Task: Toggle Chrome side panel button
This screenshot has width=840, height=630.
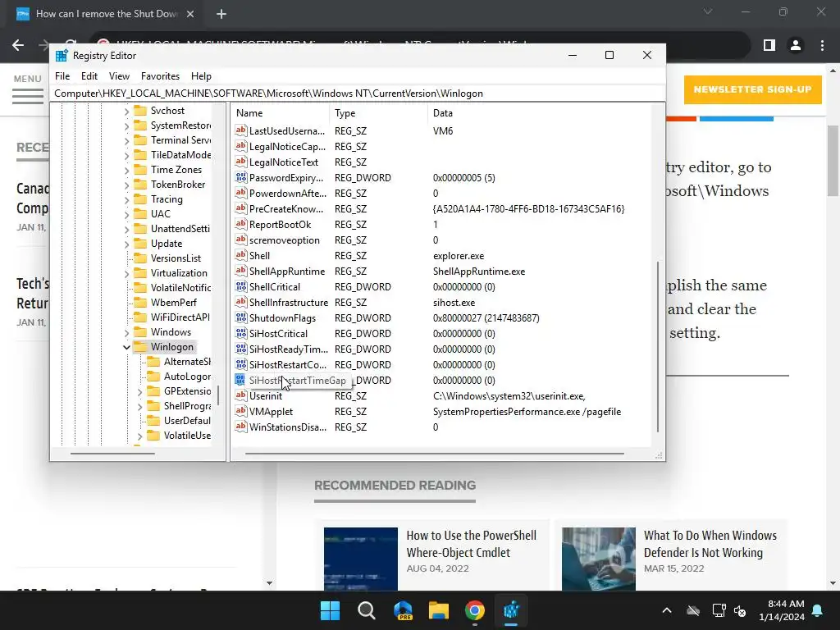Action: coord(769,46)
